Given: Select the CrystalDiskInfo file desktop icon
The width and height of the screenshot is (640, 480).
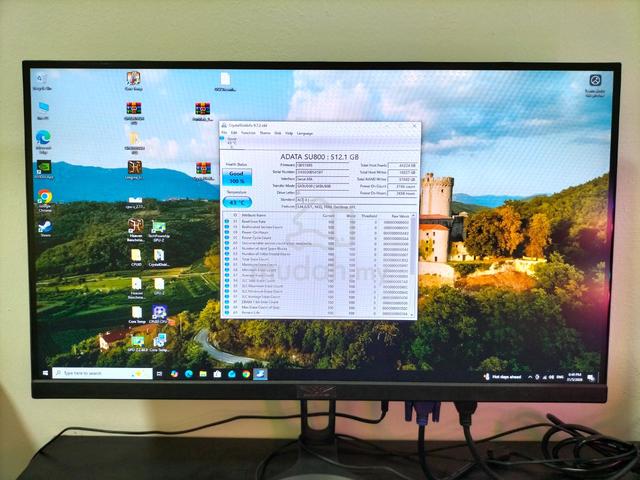Looking at the screenshot, I should (x=159, y=258).
